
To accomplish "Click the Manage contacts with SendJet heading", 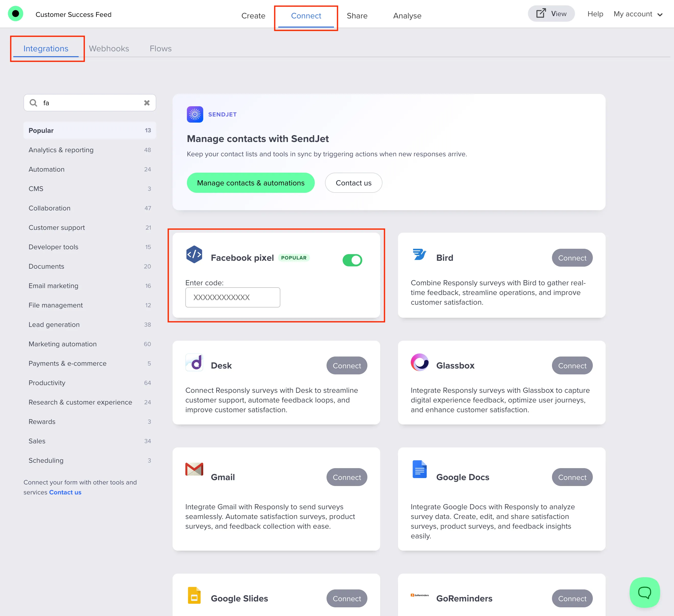I will click(x=258, y=139).
